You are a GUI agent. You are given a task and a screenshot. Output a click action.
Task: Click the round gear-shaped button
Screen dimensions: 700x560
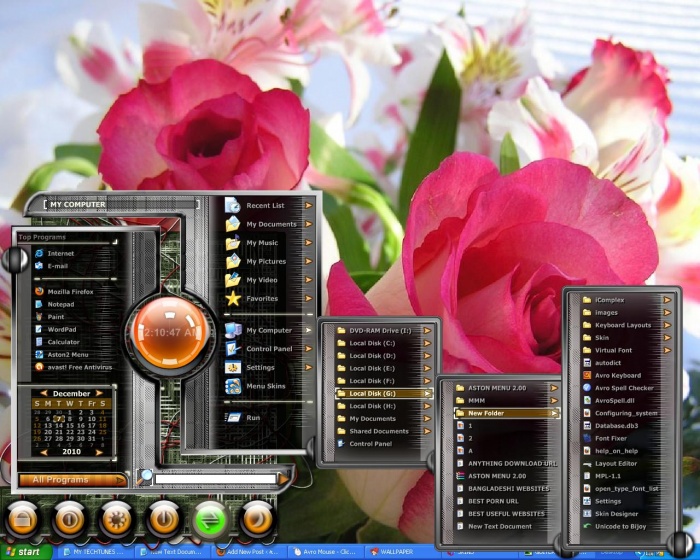pyautogui.click(x=117, y=519)
